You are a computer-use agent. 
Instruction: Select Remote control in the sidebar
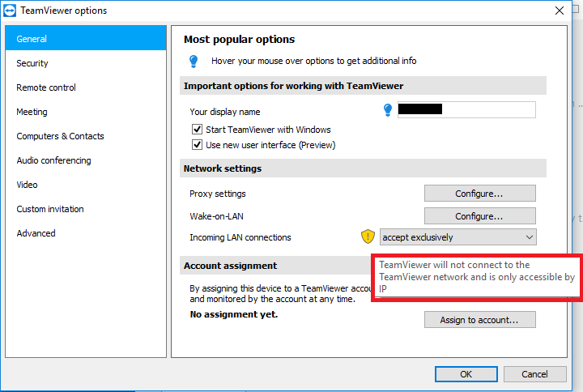(46, 87)
